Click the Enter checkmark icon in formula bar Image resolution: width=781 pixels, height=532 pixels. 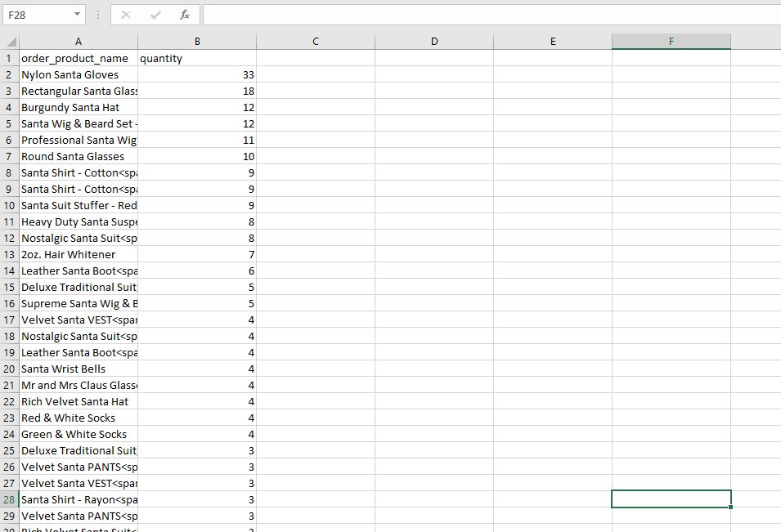click(155, 15)
